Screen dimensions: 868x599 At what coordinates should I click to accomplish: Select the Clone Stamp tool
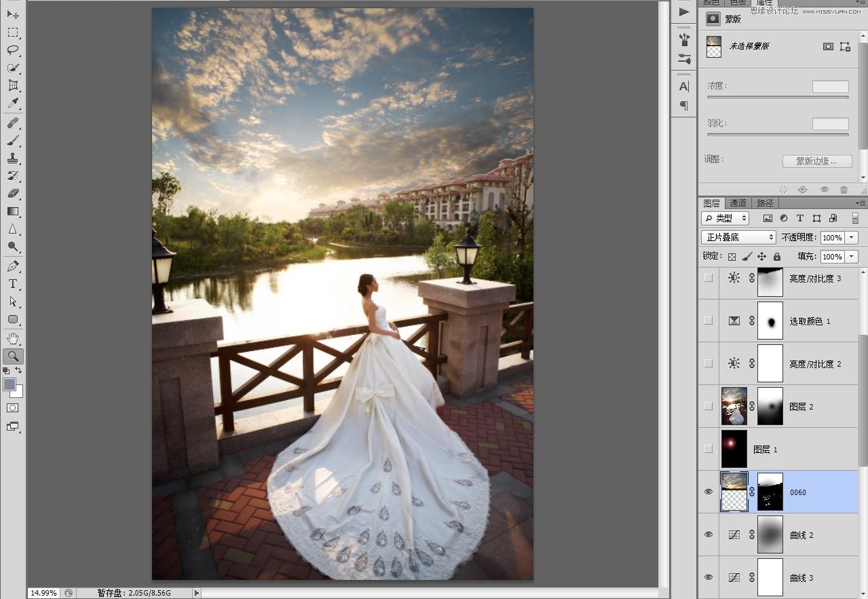pos(13,158)
